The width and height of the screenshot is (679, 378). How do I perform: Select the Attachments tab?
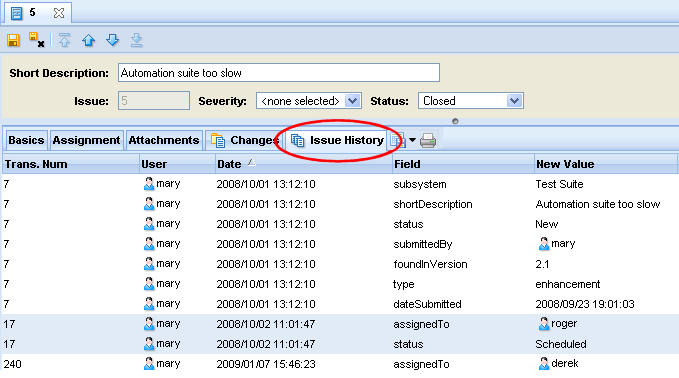[x=164, y=140]
